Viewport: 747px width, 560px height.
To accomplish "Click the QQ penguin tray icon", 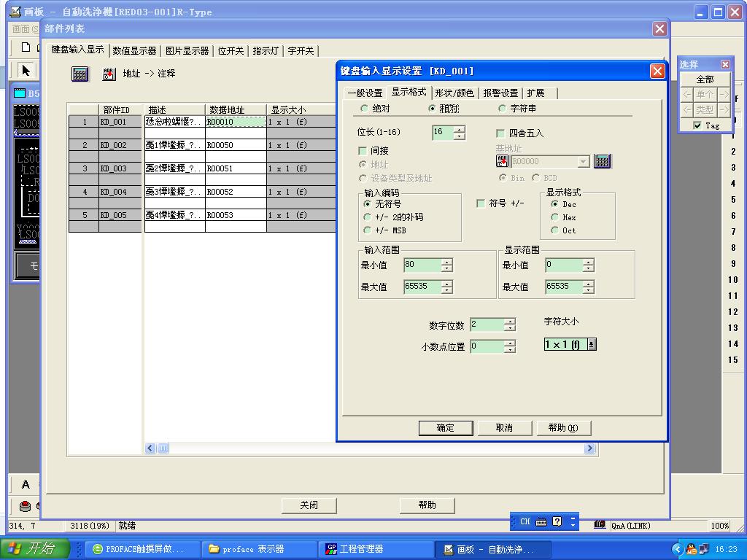I will (x=692, y=549).
